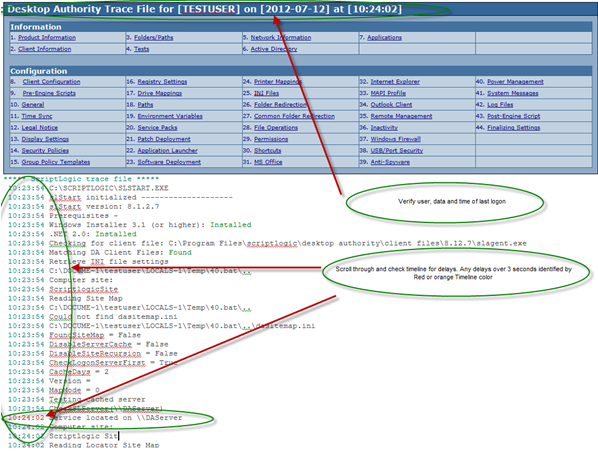Jump to Outlook Client
This screenshot has width=598, height=451.
click(x=391, y=104)
